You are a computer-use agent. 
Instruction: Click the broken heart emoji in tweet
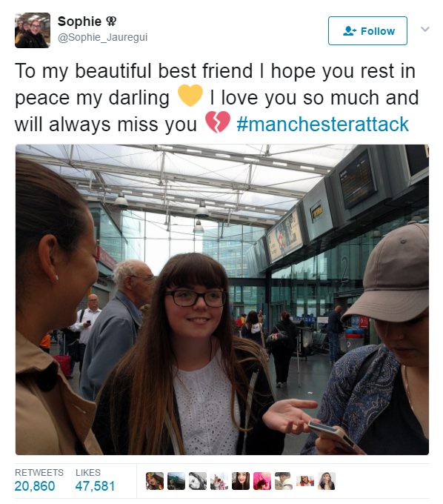pos(218,122)
